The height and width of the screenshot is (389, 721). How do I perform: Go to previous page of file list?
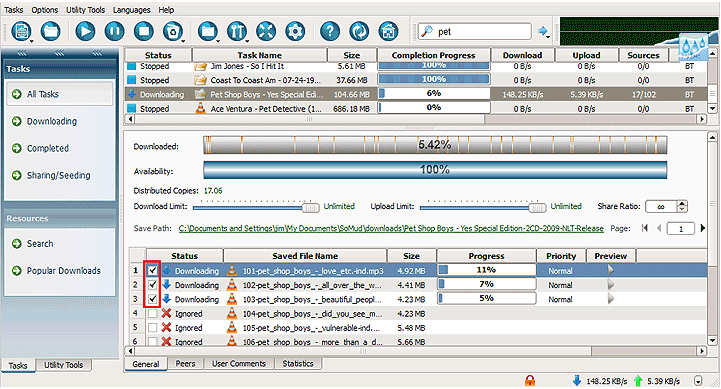pyautogui.click(x=659, y=228)
